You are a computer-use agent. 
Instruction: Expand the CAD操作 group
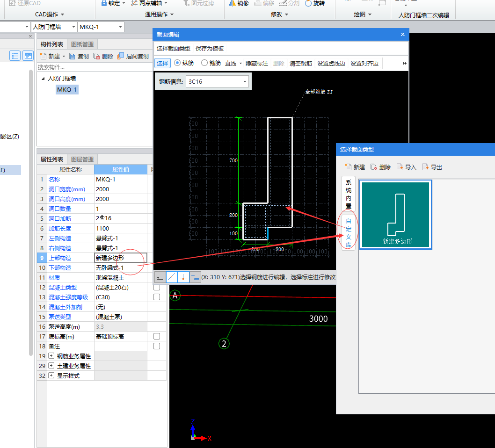coord(50,14)
